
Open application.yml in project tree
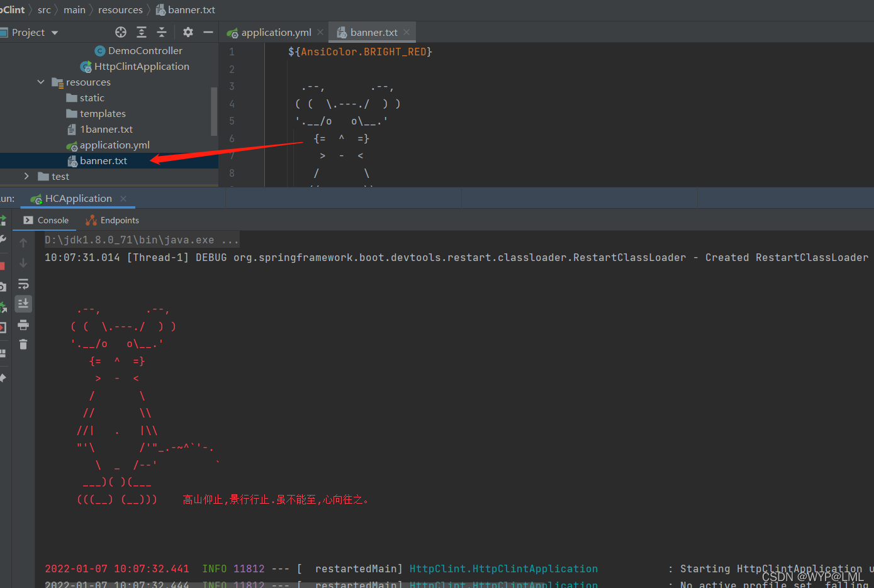point(108,145)
